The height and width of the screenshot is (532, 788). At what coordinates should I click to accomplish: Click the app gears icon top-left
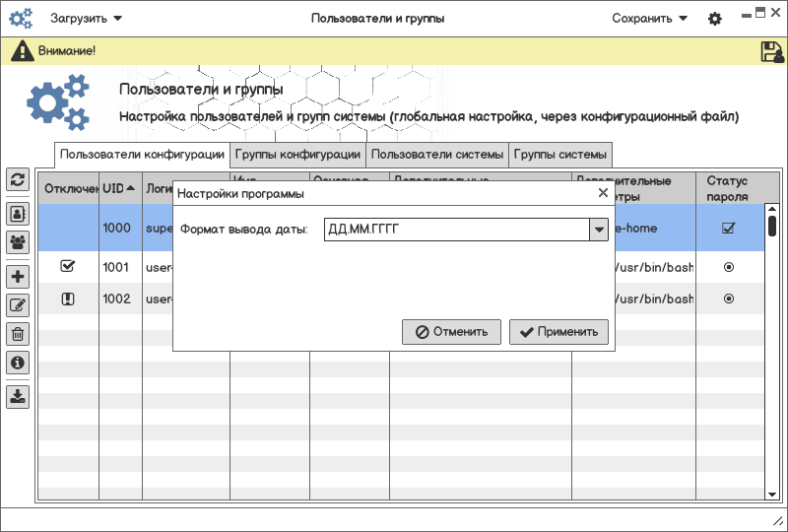(21, 19)
